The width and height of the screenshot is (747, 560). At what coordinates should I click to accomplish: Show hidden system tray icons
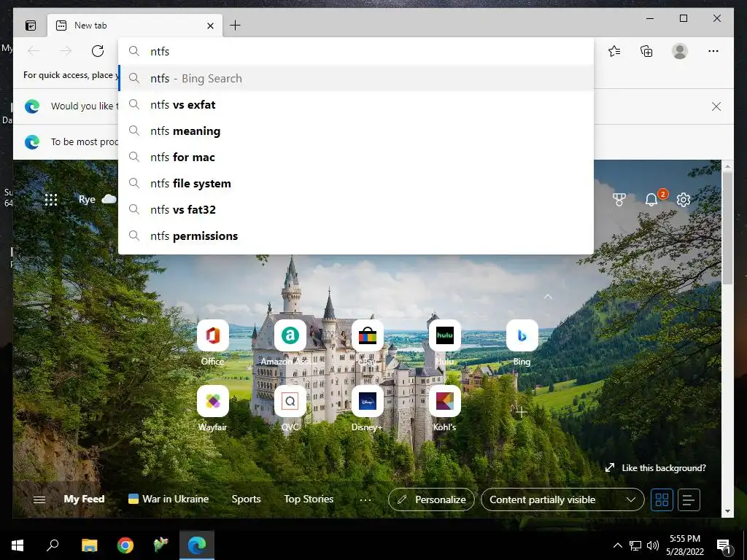617,545
